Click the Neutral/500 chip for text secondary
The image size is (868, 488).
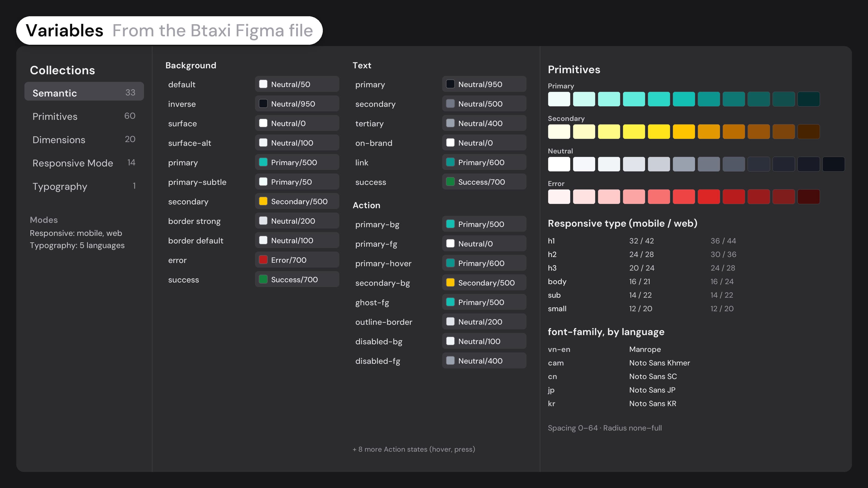point(484,104)
